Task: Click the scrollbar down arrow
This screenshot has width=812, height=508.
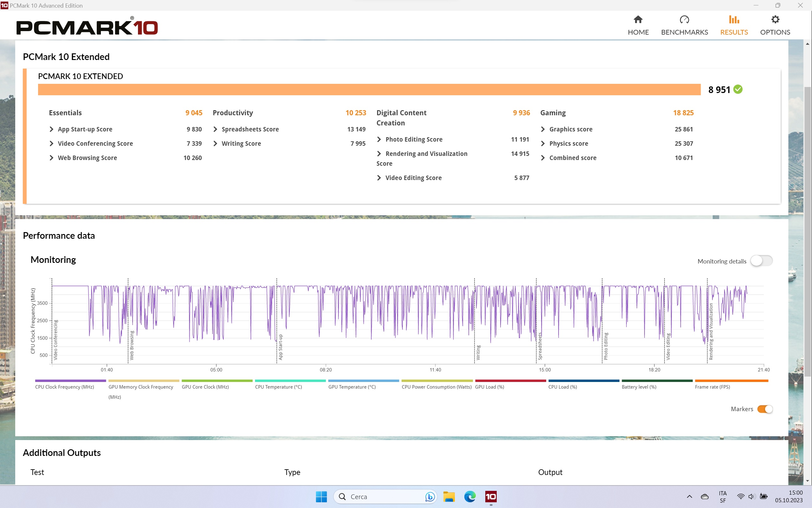Action: click(x=807, y=481)
